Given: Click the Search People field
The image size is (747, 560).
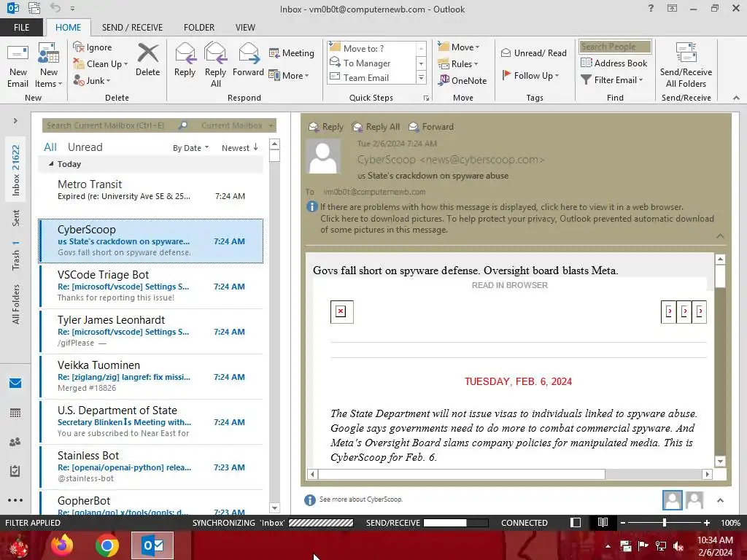Looking at the screenshot, I should (614, 46).
